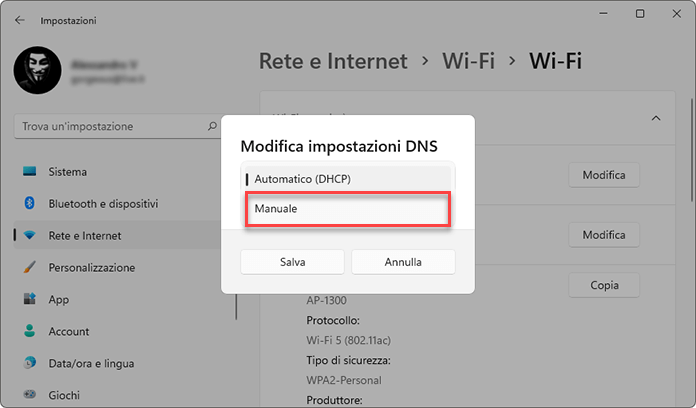
Task: Click the Giochi controller icon
Action: click(x=30, y=395)
